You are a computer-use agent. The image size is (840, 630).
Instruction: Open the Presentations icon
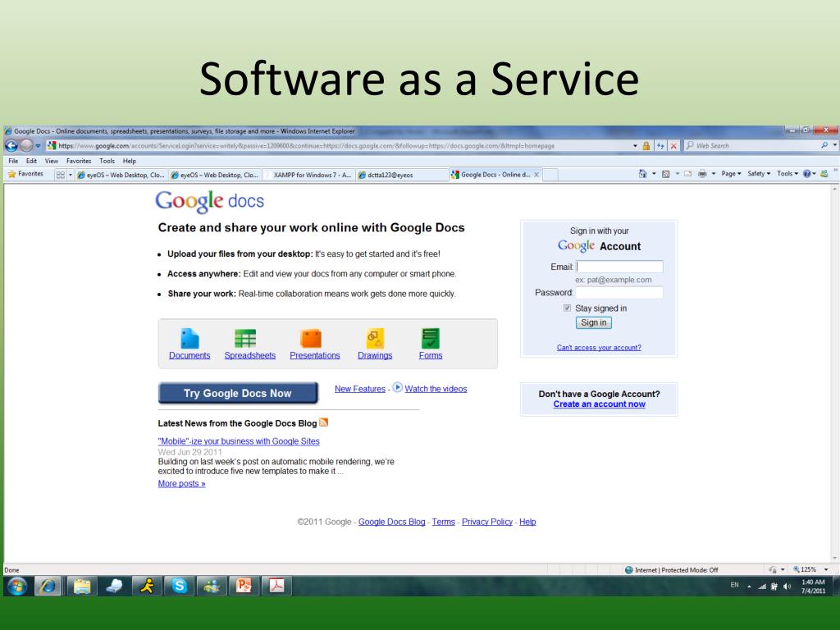click(x=311, y=339)
